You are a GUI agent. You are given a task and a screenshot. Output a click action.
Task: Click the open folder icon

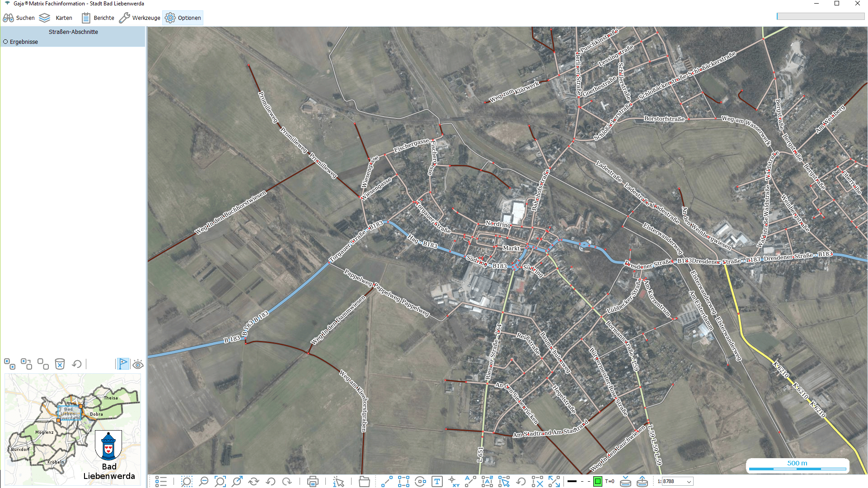click(364, 482)
